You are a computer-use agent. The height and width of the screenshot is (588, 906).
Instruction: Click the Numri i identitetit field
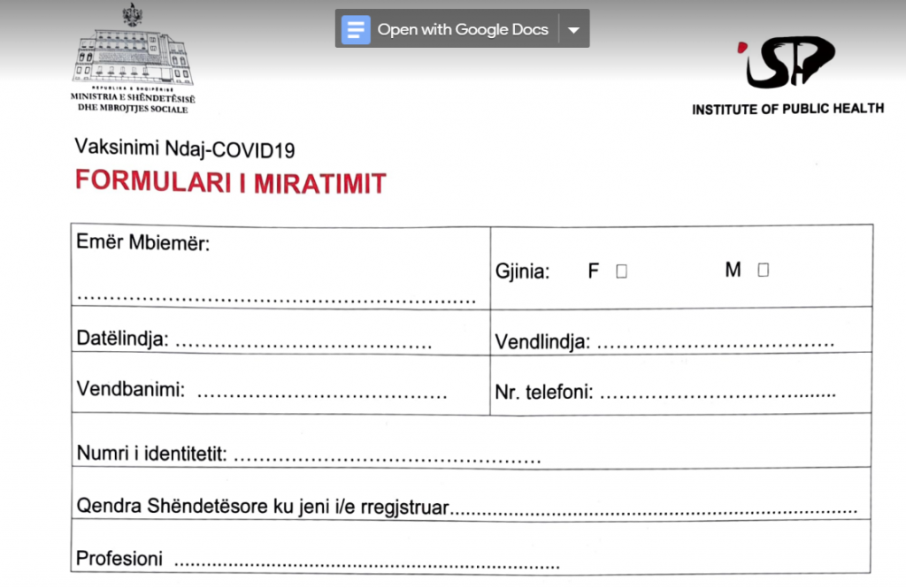pyautogui.click(x=387, y=458)
